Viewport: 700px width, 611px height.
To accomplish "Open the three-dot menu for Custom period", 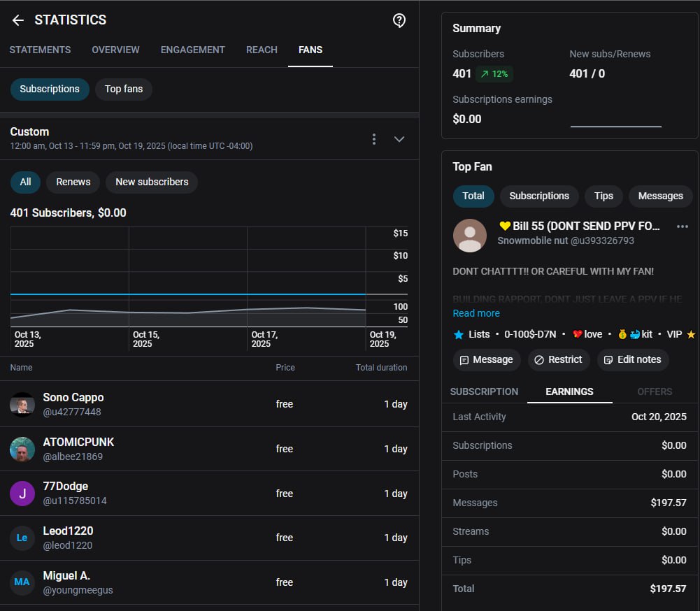I will pos(374,139).
